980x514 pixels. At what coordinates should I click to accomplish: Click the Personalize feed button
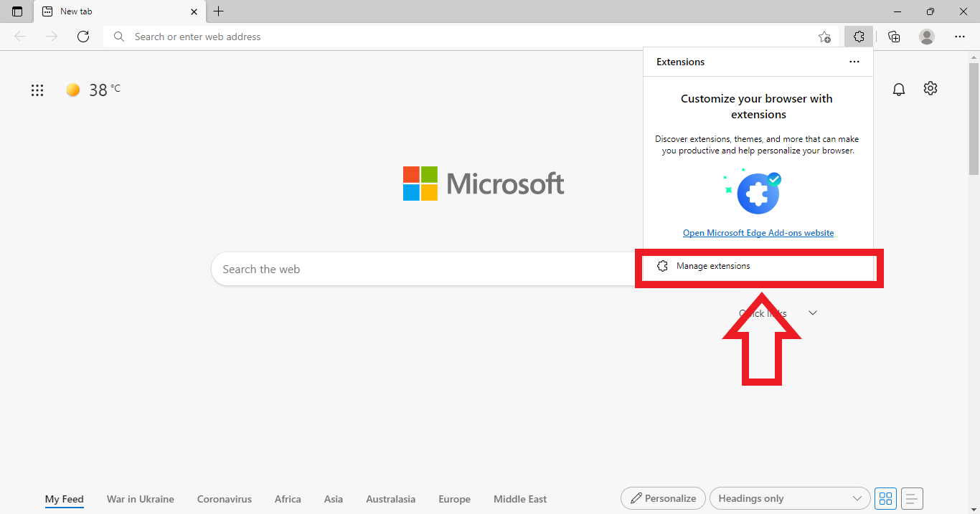point(662,498)
